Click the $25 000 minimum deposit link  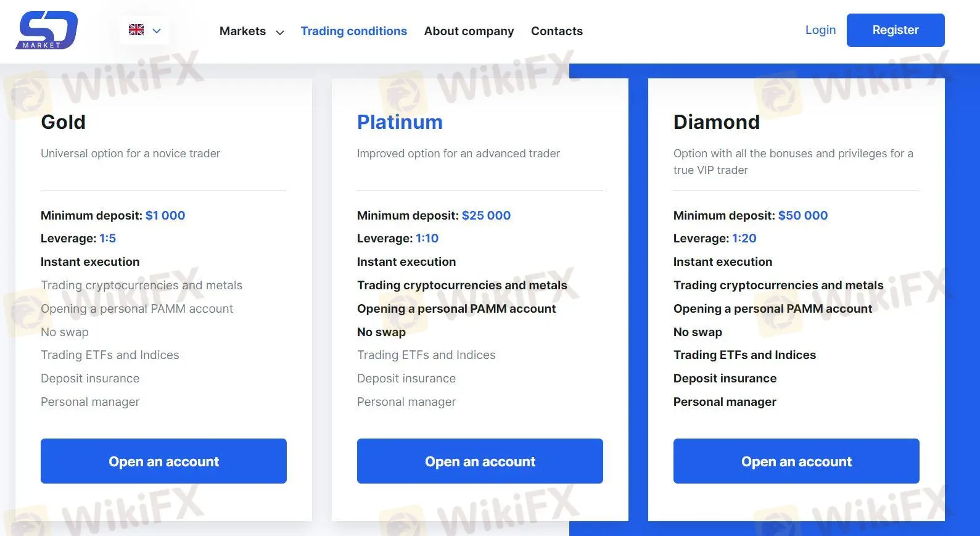486,215
